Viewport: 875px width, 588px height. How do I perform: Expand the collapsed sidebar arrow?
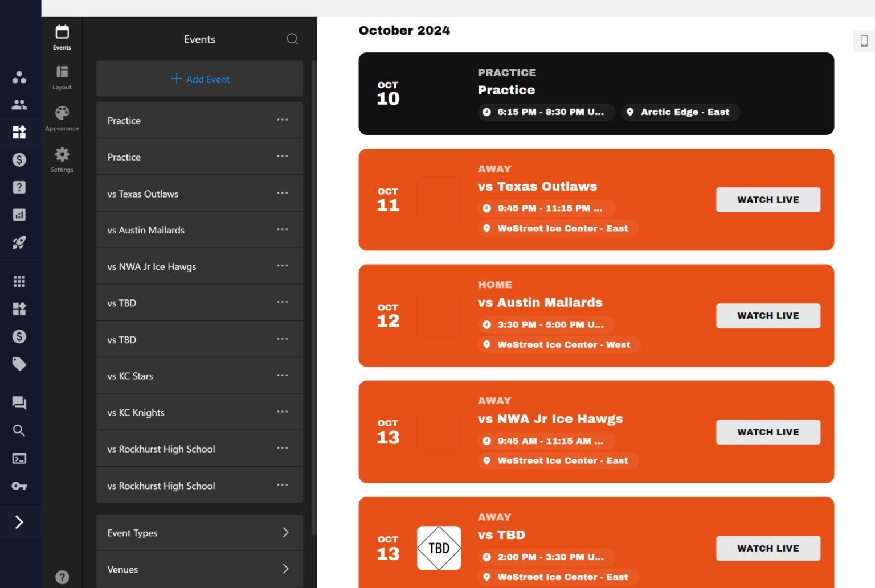pos(19,522)
